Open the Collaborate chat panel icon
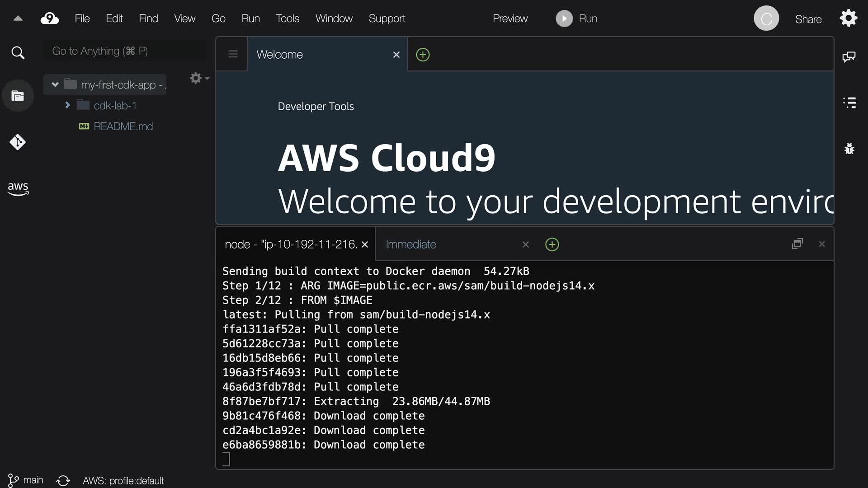This screenshot has height=488, width=868. click(849, 57)
